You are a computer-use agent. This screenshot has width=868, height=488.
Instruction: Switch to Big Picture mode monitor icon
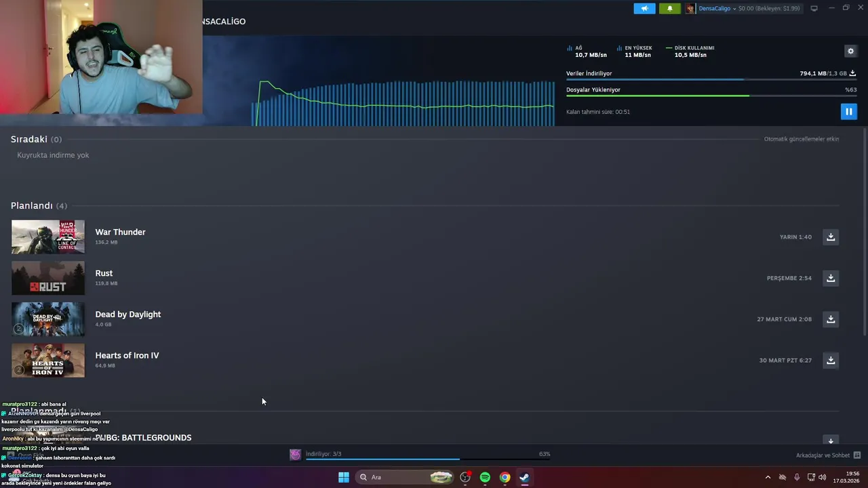[814, 8]
